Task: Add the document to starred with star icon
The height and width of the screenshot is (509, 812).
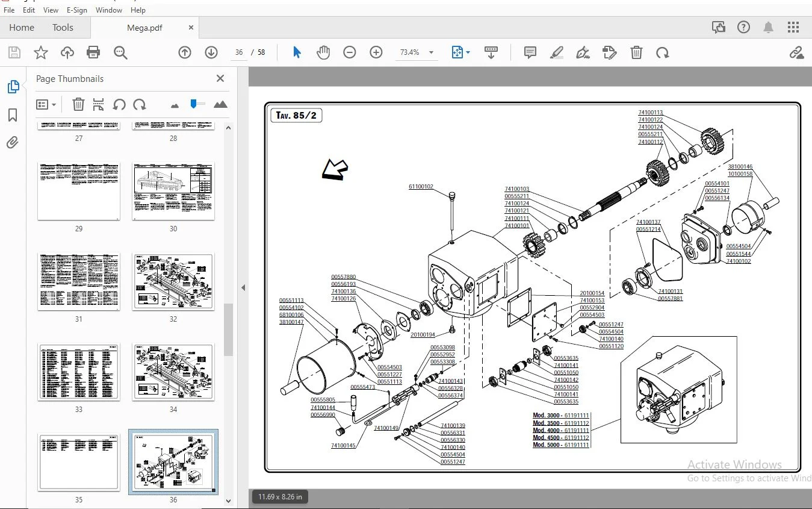Action: click(x=41, y=52)
